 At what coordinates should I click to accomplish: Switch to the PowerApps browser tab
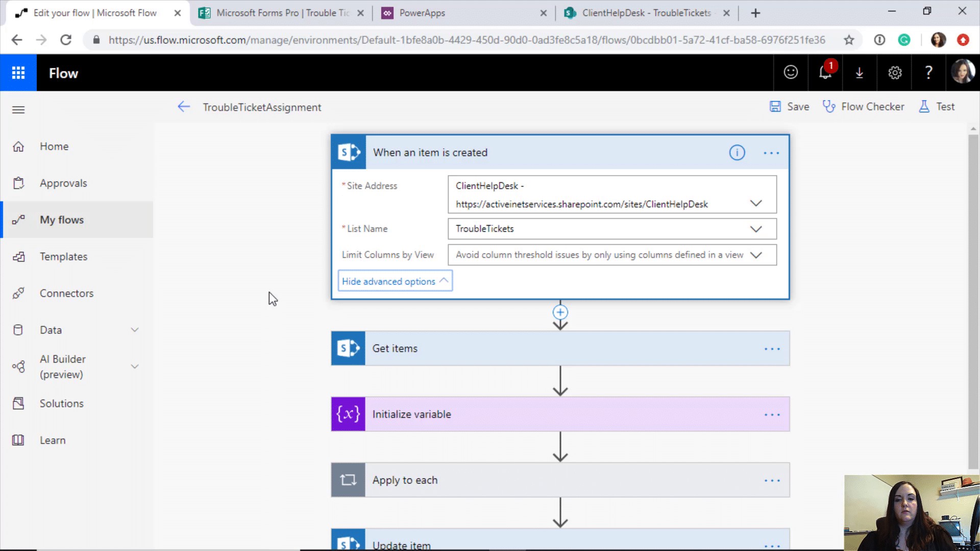pos(464,13)
